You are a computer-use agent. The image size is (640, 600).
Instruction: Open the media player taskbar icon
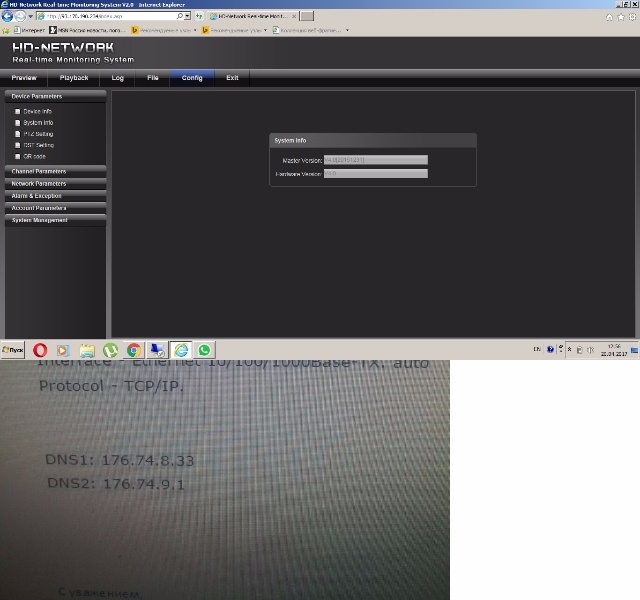click(x=63, y=350)
